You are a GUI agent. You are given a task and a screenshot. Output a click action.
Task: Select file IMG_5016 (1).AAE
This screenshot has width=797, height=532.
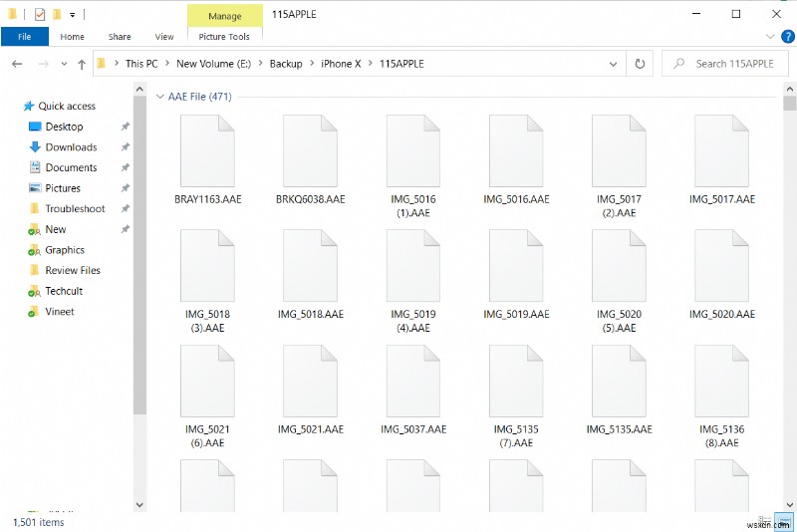pyautogui.click(x=413, y=166)
